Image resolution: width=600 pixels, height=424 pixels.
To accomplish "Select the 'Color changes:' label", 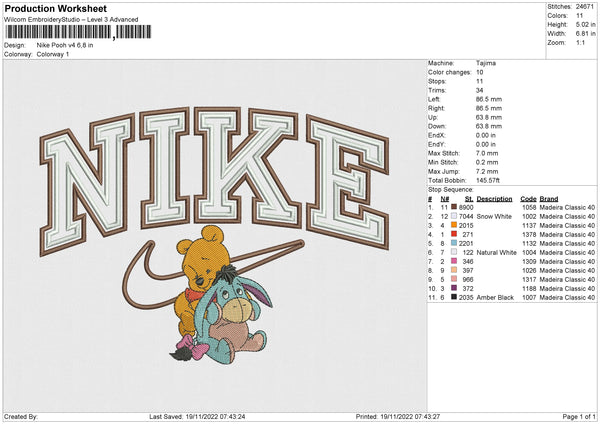I will click(450, 72).
